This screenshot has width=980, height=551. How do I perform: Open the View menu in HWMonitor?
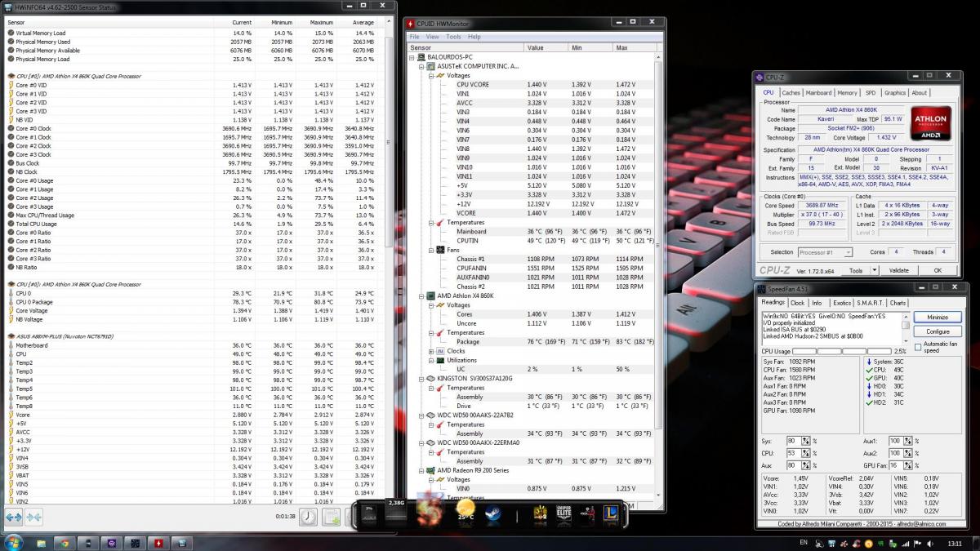pos(432,37)
